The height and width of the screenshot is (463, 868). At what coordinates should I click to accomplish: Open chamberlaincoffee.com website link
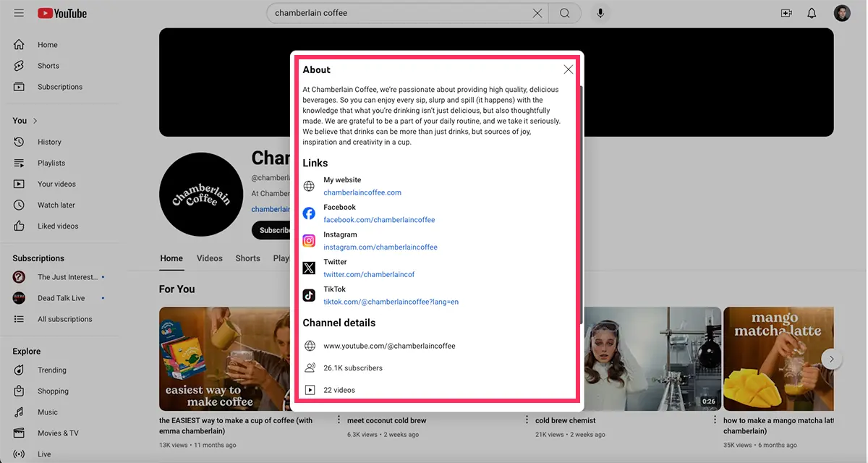pyautogui.click(x=362, y=192)
